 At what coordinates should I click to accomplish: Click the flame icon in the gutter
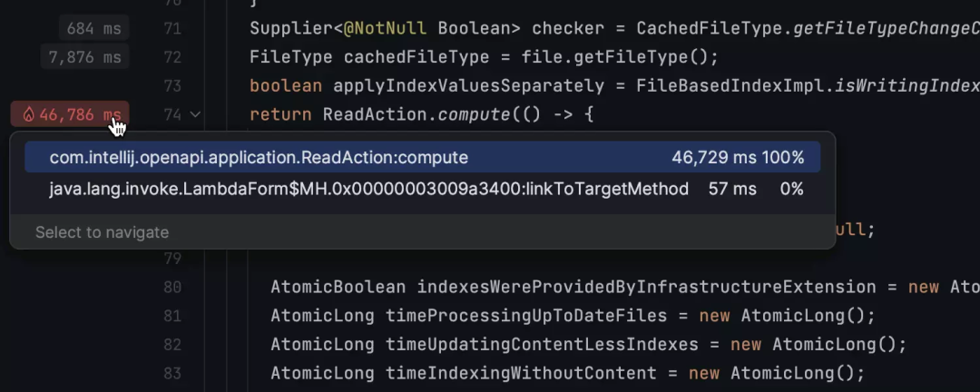(x=28, y=115)
